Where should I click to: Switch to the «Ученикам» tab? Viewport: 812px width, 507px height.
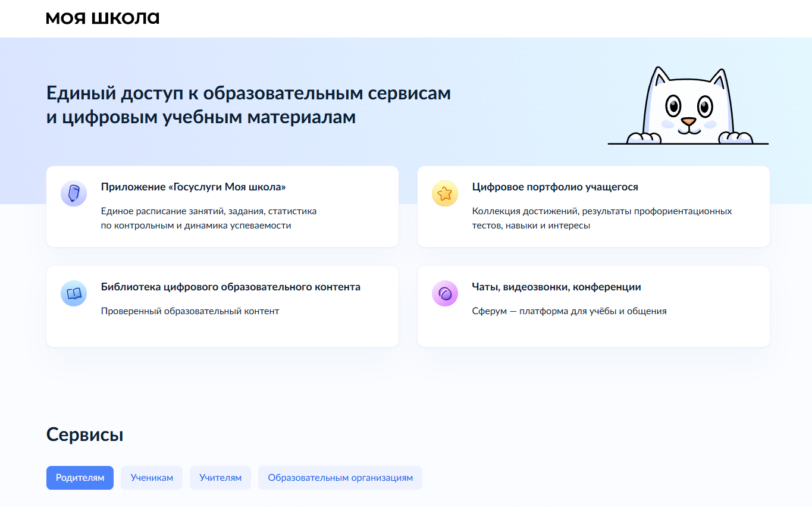coord(152,478)
